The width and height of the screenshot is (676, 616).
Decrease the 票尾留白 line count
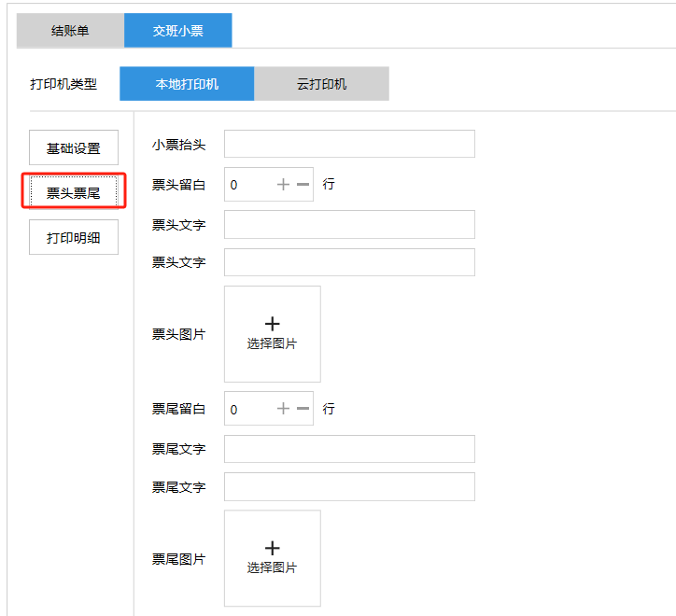(x=303, y=409)
